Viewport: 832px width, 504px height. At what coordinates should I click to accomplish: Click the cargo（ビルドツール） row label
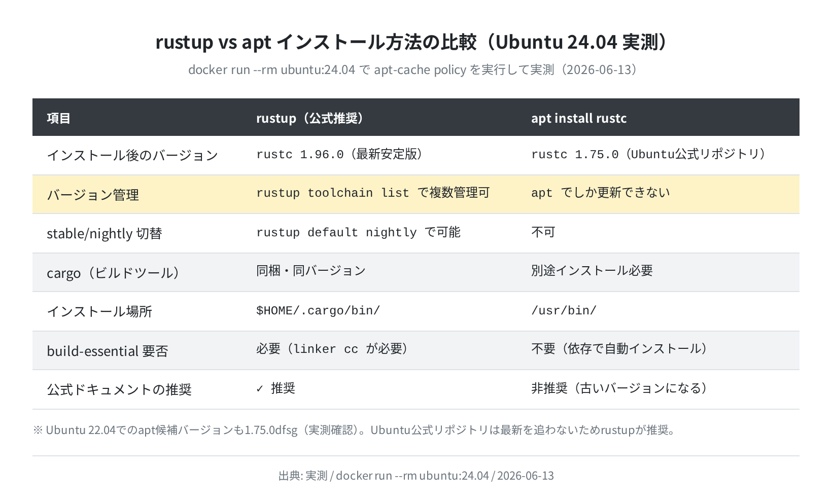(x=114, y=273)
